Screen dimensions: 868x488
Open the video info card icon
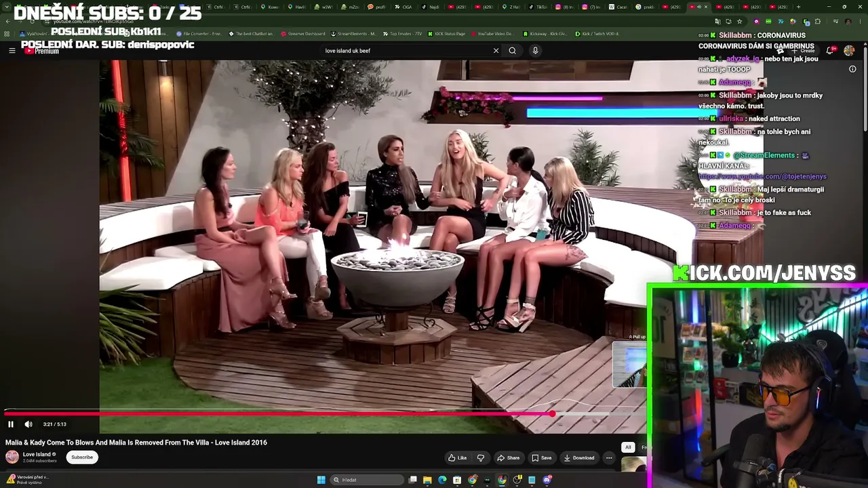(x=852, y=68)
